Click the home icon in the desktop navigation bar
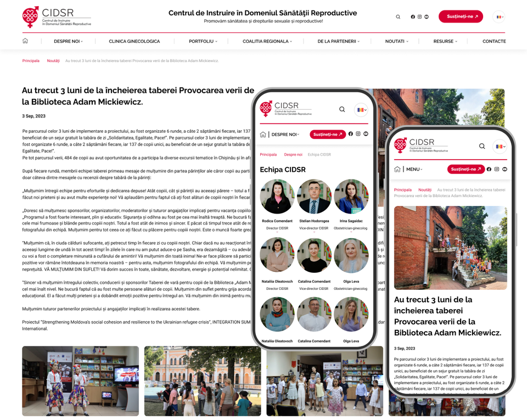The width and height of the screenshot is (527, 420). point(25,41)
